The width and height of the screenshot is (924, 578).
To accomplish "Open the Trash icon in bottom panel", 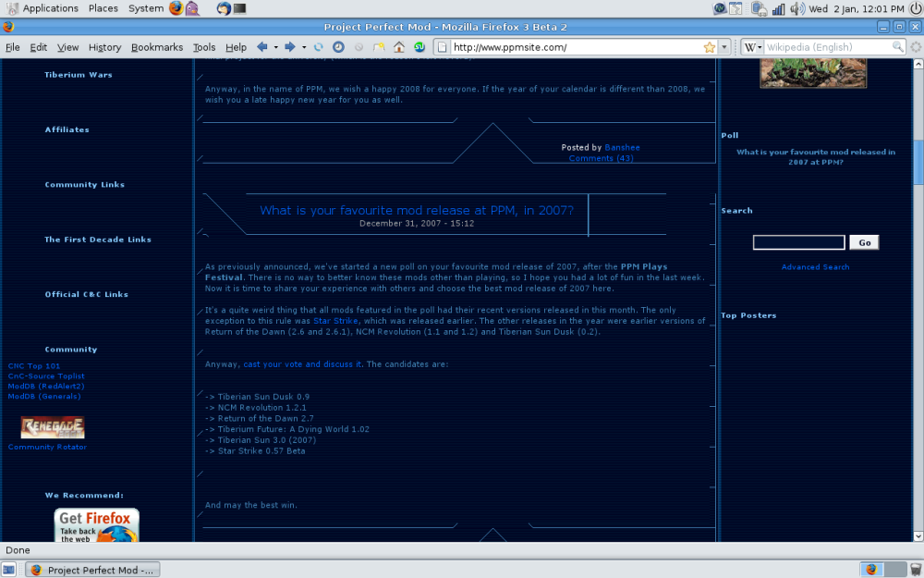I will [916, 569].
